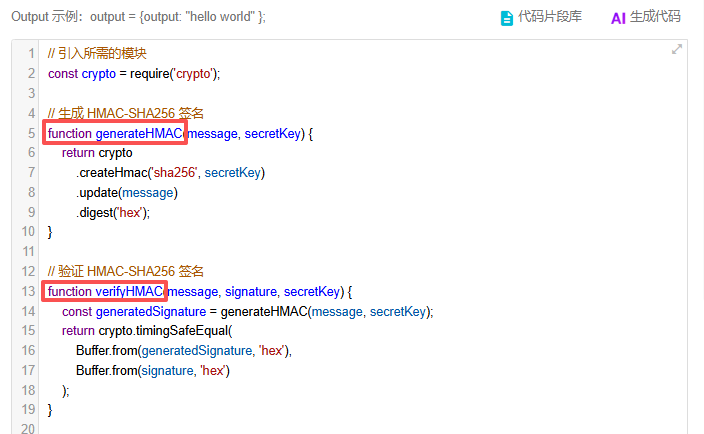The height and width of the screenshot is (434, 704).
Task: Place cursor on verifyHMAC function name in line 13
Action: coord(130,291)
